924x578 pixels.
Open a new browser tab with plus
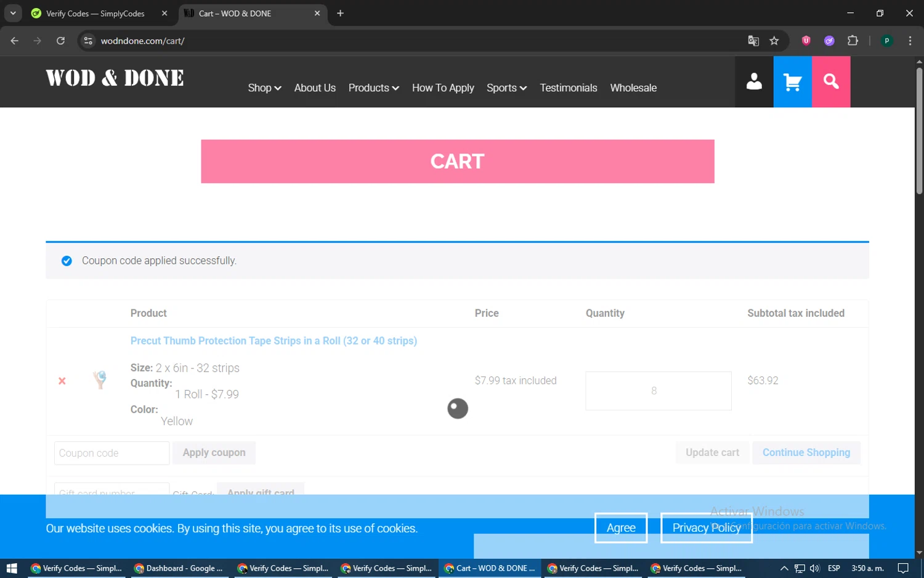coord(340,13)
